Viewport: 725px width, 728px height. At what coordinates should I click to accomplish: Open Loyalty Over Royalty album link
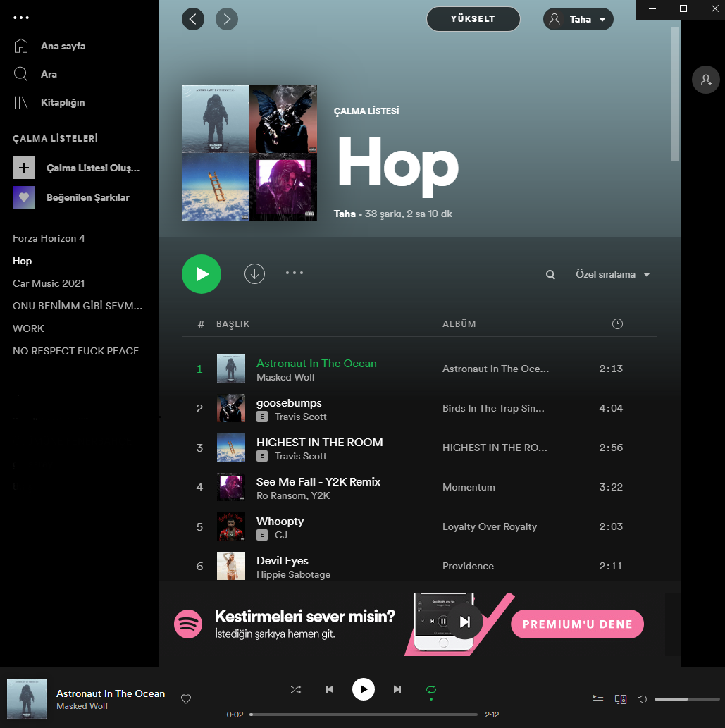(x=490, y=526)
